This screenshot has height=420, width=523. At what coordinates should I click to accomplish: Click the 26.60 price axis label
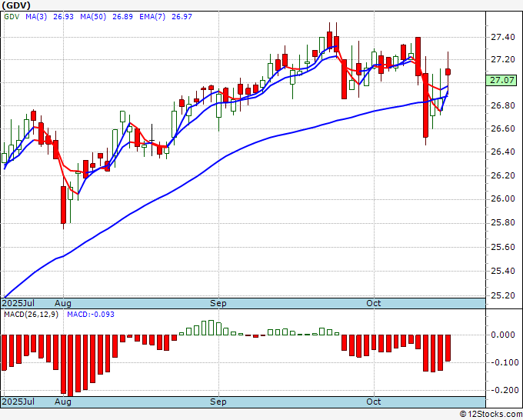503,128
